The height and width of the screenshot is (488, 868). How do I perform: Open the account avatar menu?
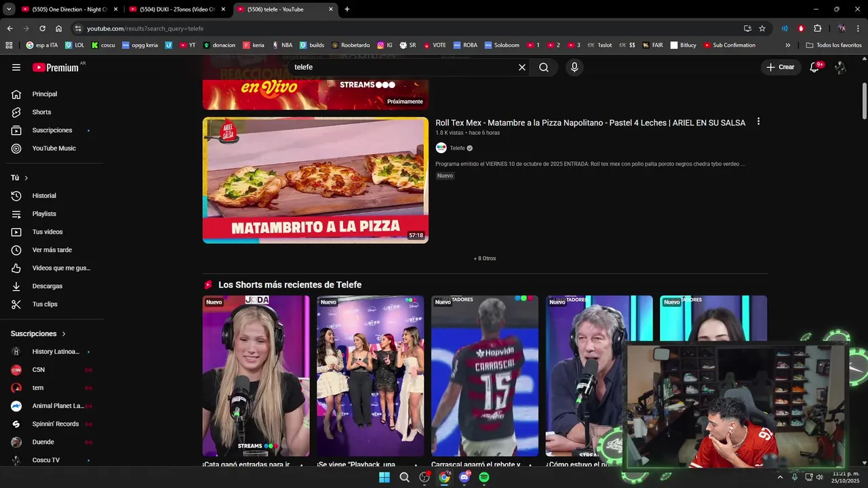pyautogui.click(x=840, y=67)
